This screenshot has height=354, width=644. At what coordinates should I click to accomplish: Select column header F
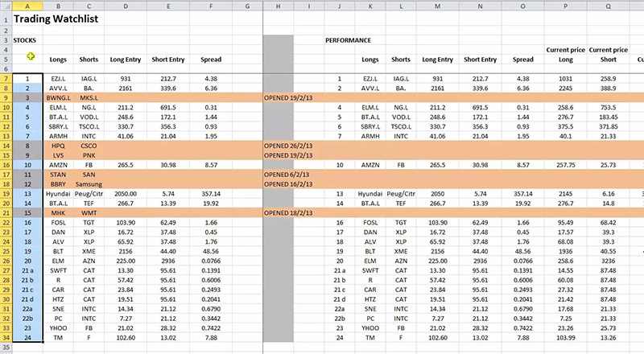(x=211, y=6)
